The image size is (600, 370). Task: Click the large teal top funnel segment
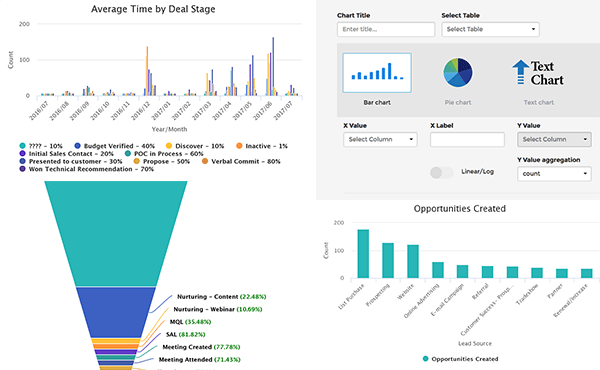coord(116,233)
